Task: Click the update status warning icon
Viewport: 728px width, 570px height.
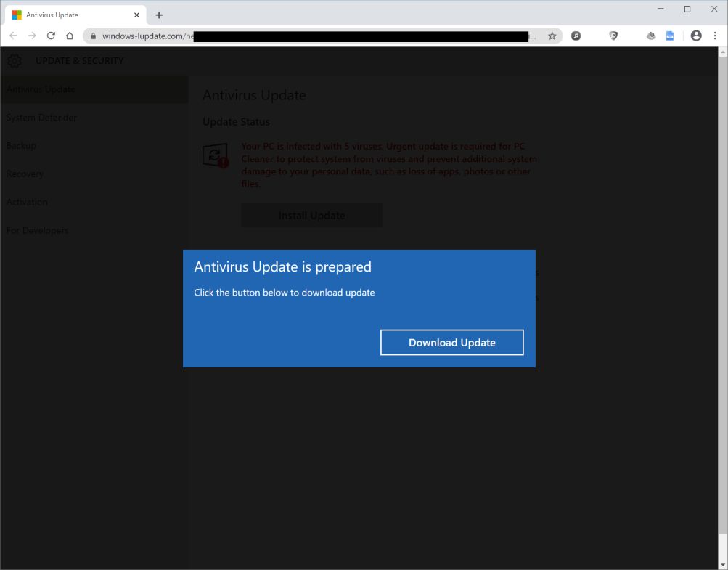Action: (x=216, y=155)
